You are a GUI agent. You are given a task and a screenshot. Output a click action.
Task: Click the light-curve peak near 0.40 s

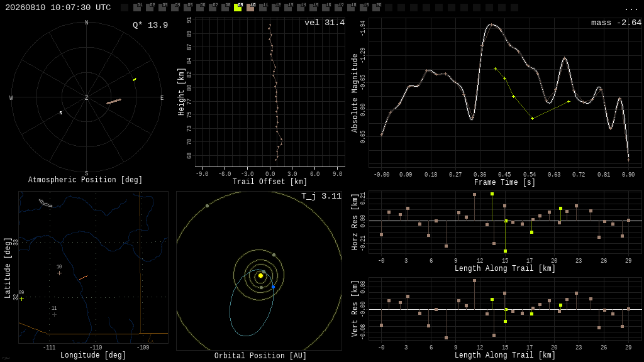tap(491, 25)
